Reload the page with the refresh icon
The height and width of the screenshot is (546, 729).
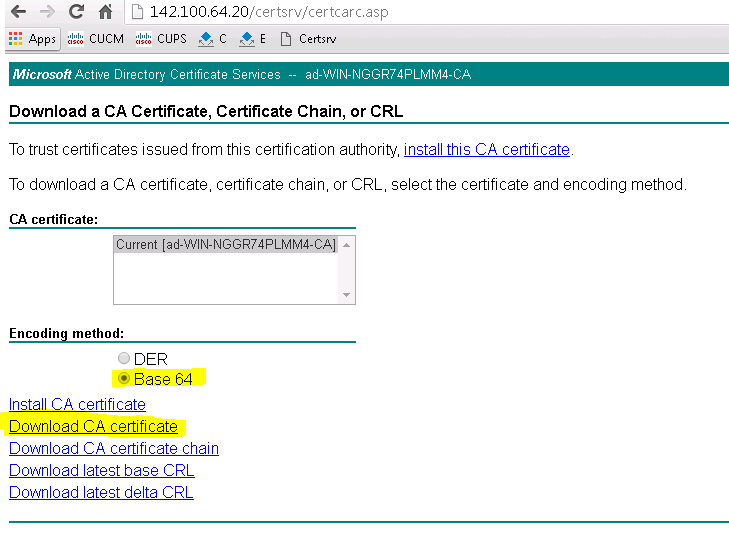(x=76, y=11)
